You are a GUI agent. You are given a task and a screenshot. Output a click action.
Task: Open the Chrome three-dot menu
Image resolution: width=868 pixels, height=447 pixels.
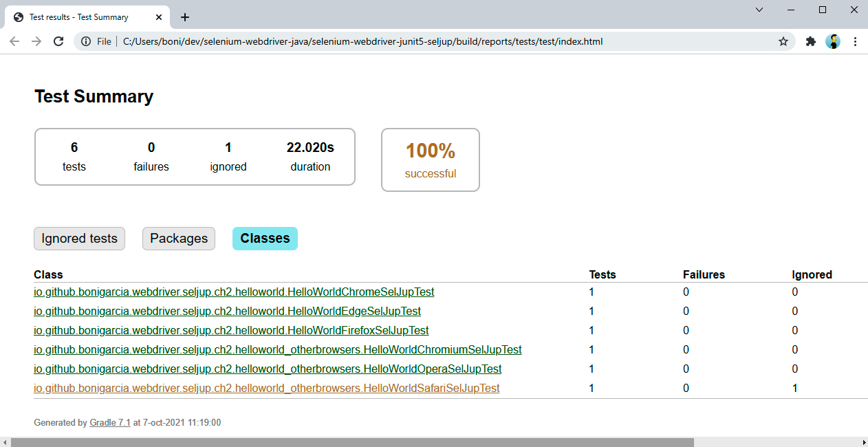point(856,41)
